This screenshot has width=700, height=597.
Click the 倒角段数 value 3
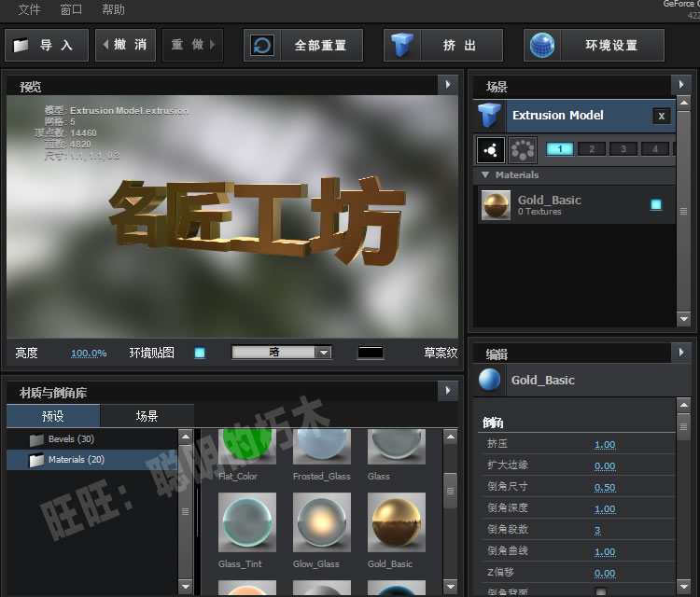597,530
